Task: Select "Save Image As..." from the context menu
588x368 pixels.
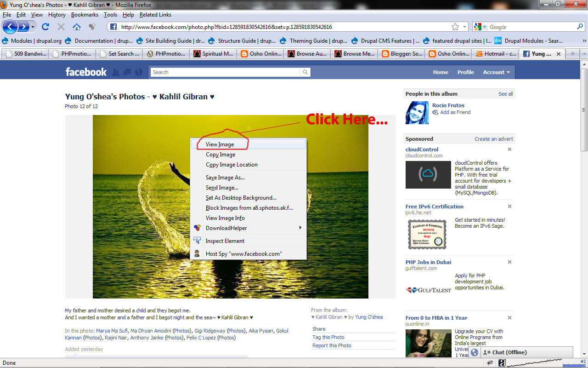Action: 225,177
